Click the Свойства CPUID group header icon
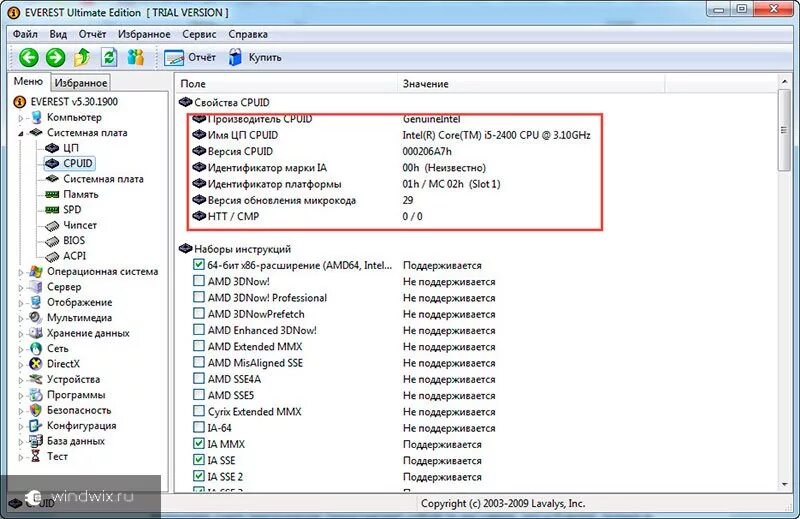800x519 pixels. (x=185, y=103)
